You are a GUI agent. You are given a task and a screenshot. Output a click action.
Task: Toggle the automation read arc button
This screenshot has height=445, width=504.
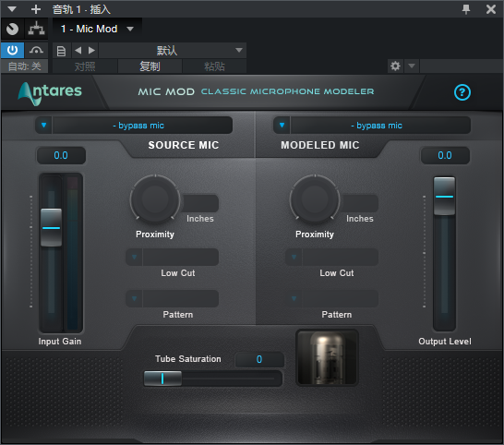[x=36, y=50]
